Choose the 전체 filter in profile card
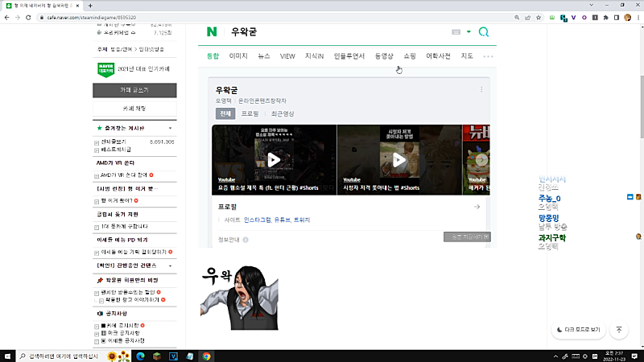This screenshot has width=644, height=362. (225, 113)
